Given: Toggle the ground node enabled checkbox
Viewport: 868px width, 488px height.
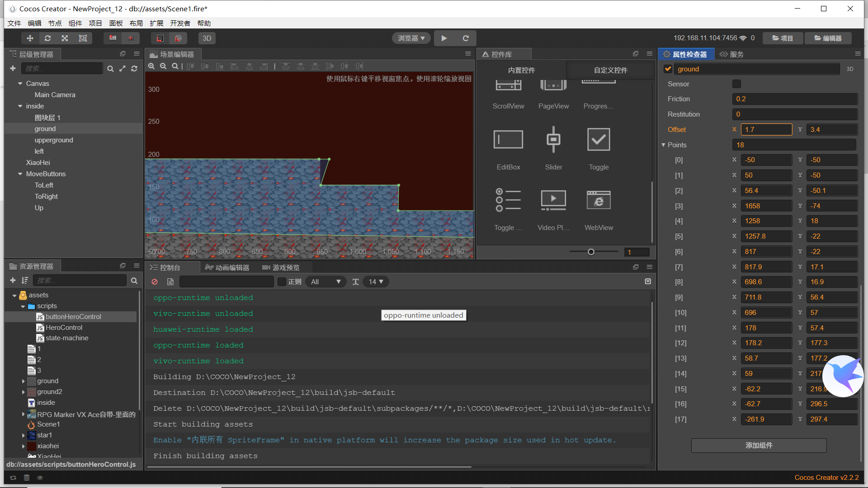Looking at the screenshot, I should pyautogui.click(x=668, y=69).
